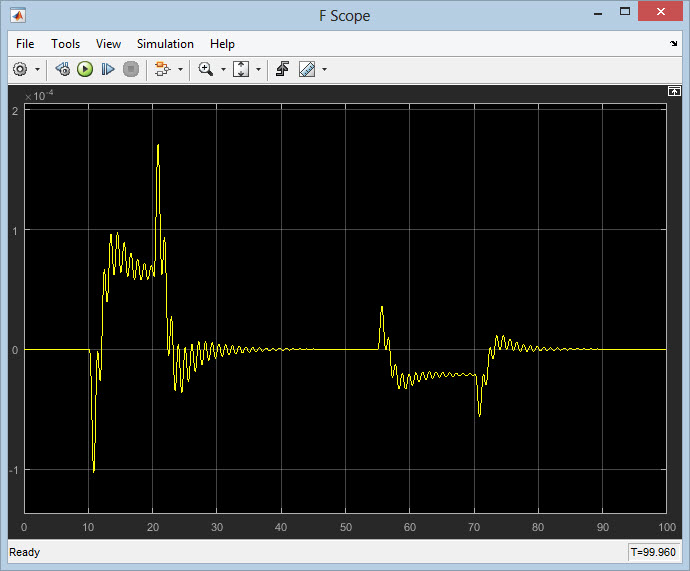690x571 pixels.
Task: Click the Stop simulation button
Action: [131, 69]
